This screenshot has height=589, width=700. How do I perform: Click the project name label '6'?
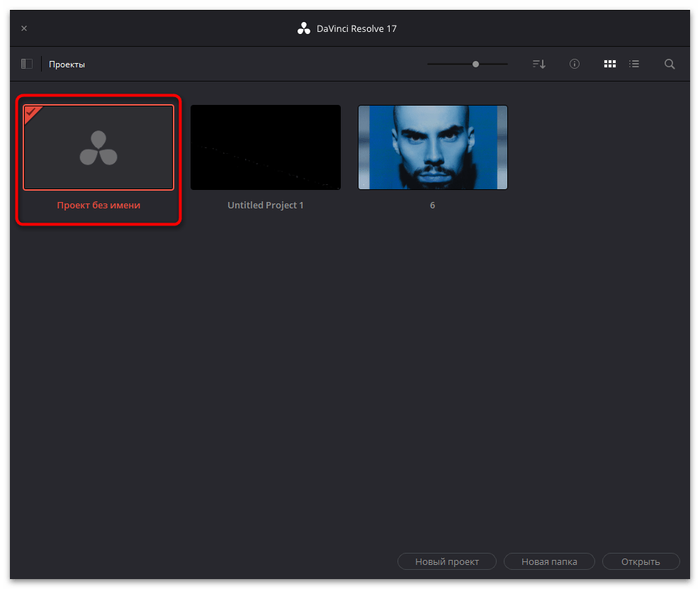tap(433, 206)
